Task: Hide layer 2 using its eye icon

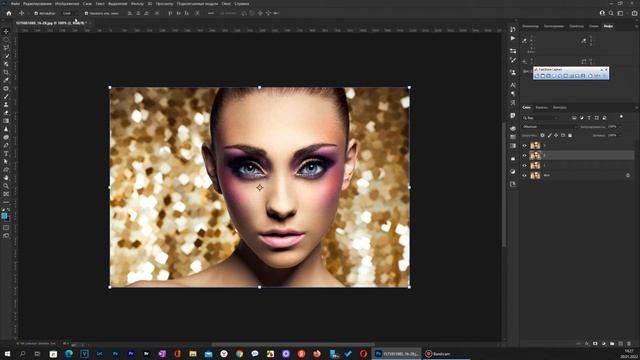Action: (x=524, y=155)
